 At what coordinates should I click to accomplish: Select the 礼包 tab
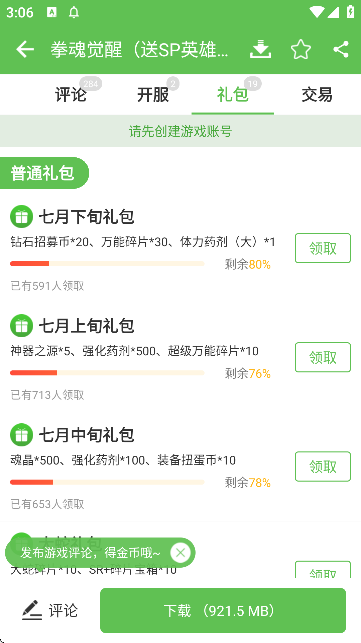(x=233, y=95)
